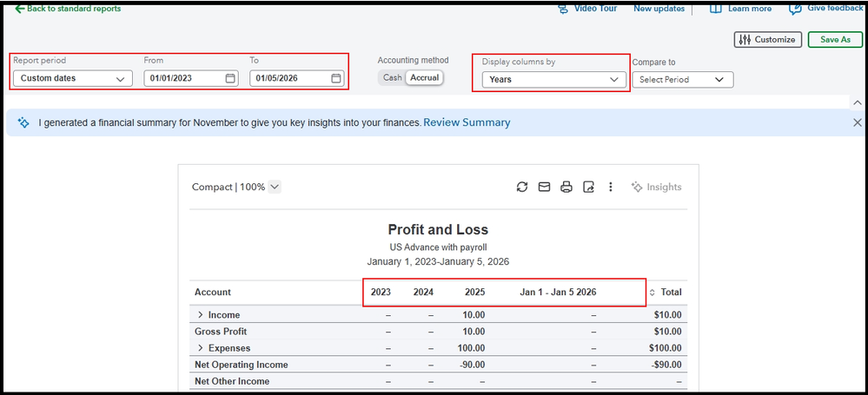Screen dimensions: 868x395
Task: Click the 2025 column header
Action: point(475,292)
